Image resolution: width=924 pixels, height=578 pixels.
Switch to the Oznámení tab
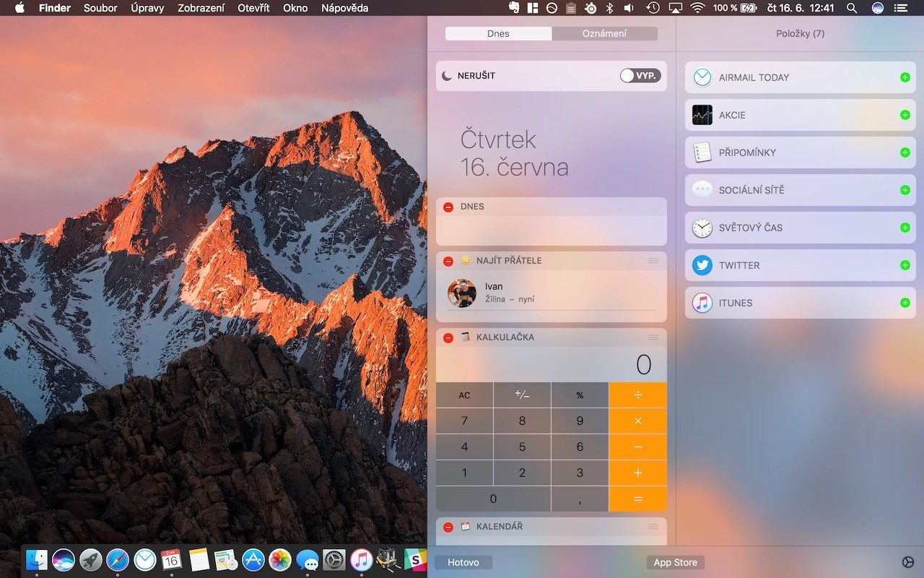pyautogui.click(x=604, y=34)
